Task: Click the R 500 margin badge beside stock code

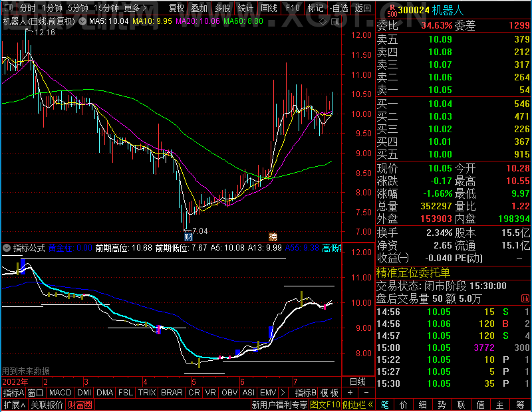Action: (392, 10)
